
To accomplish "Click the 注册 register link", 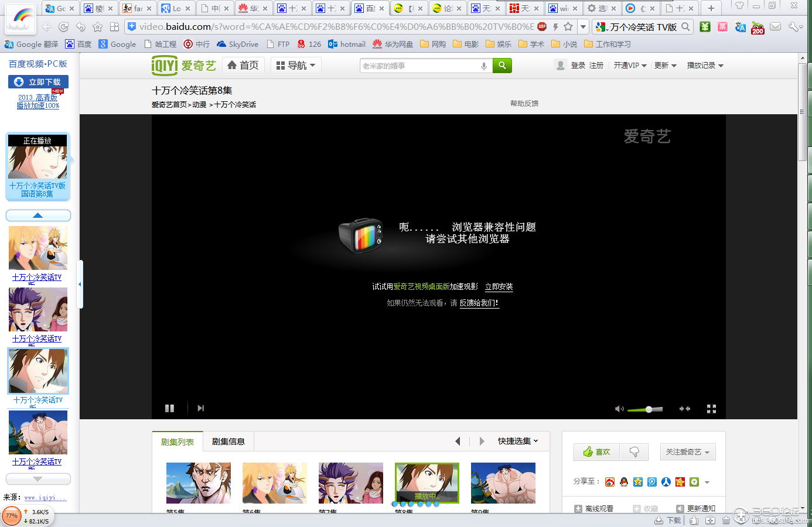I will (596, 66).
